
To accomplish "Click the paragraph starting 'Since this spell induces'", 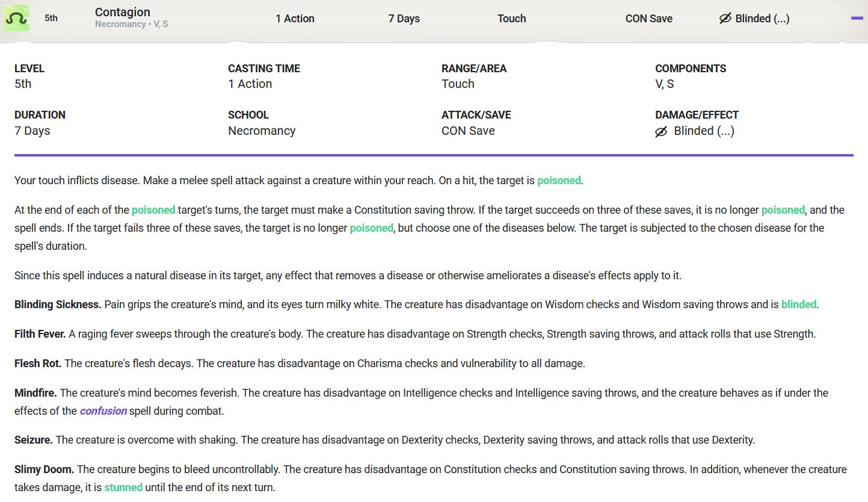I will click(x=348, y=276).
